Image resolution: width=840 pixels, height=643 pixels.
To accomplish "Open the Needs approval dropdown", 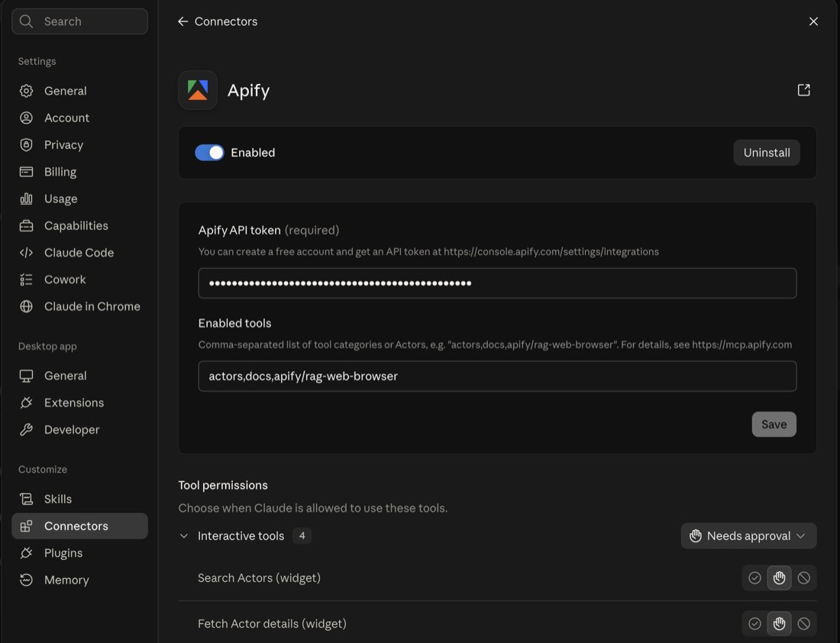I will [748, 536].
